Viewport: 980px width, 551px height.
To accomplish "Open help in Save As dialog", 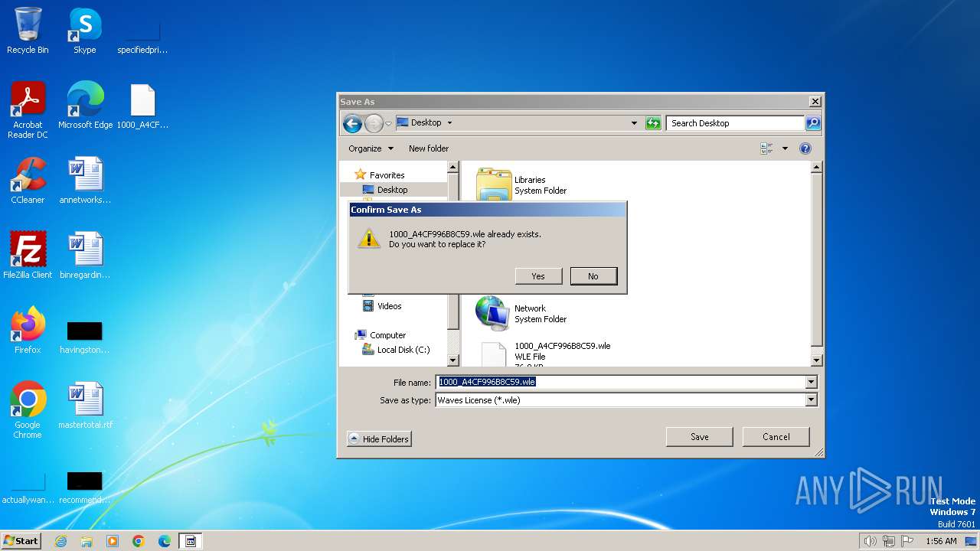I will click(x=805, y=148).
